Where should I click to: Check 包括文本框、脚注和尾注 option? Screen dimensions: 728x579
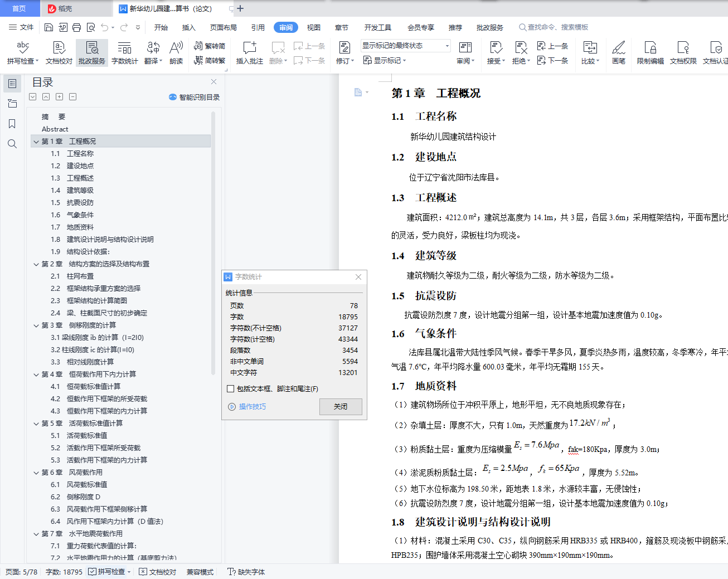pyautogui.click(x=231, y=389)
